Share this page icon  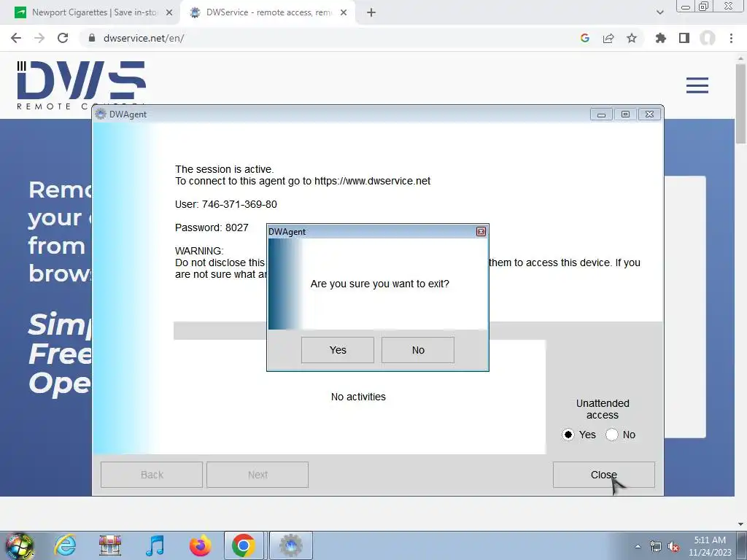coord(608,38)
